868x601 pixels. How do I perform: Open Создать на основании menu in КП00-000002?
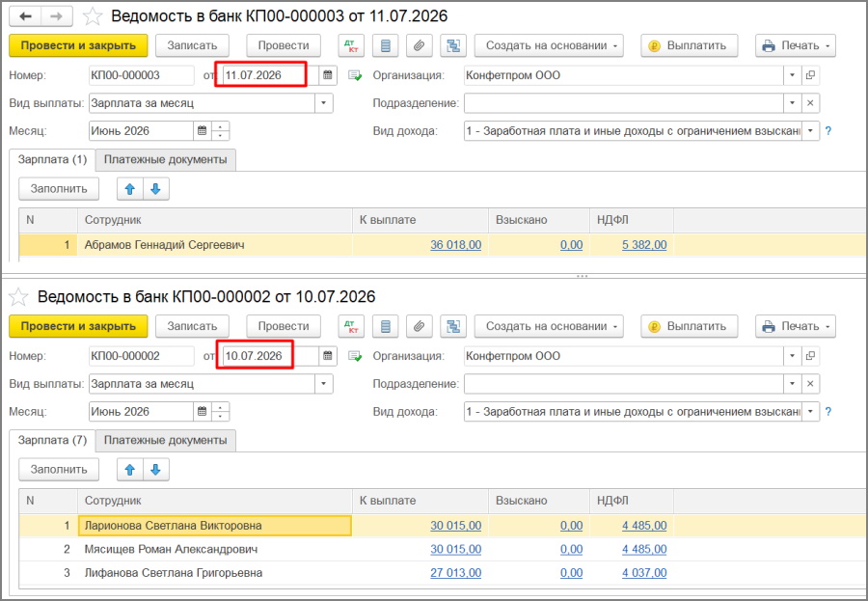pos(549,326)
